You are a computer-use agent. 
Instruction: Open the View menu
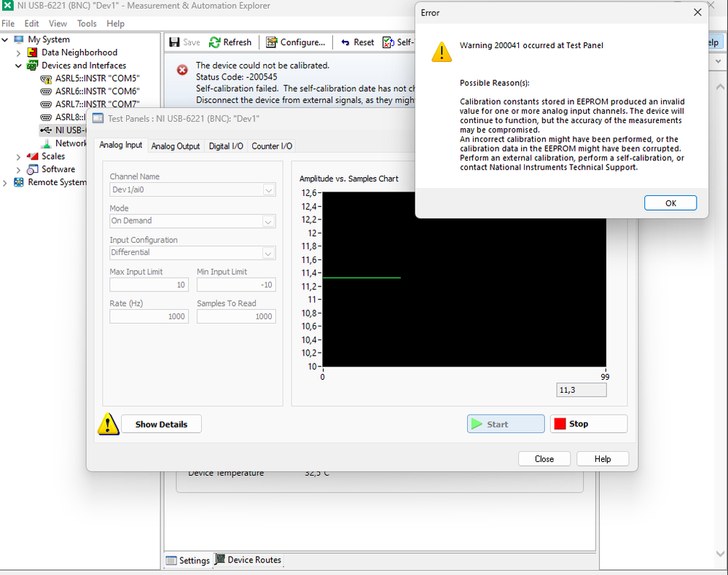pos(58,24)
